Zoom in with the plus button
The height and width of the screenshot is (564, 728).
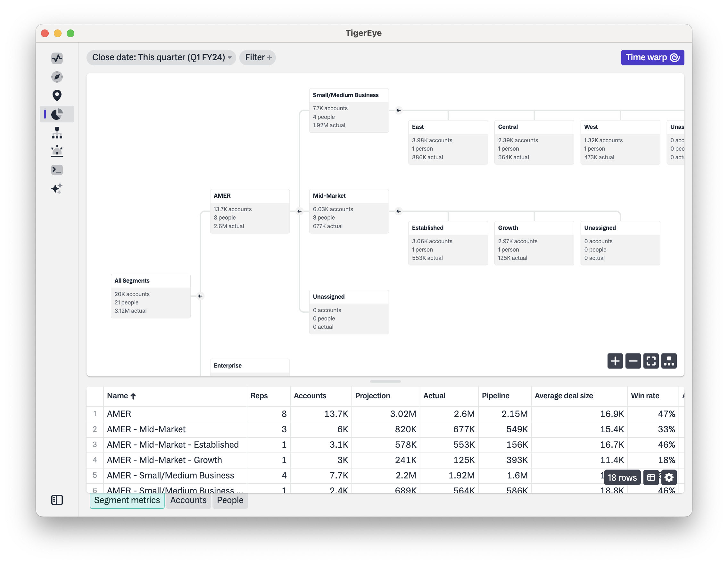(x=615, y=361)
